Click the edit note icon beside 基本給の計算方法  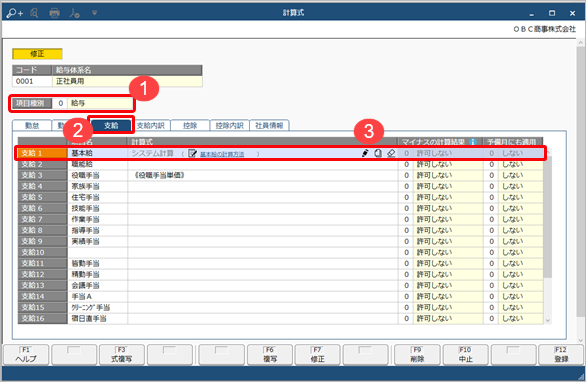pos(192,154)
